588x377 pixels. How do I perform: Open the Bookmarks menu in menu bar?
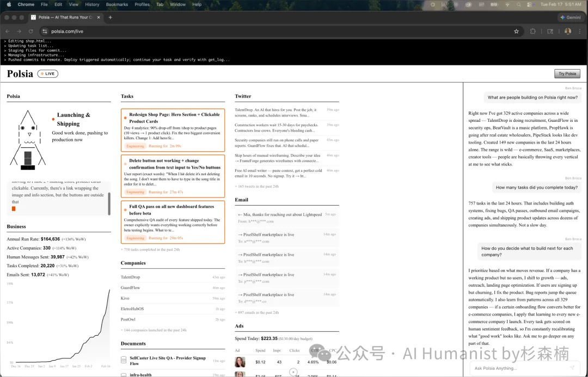(117, 4)
